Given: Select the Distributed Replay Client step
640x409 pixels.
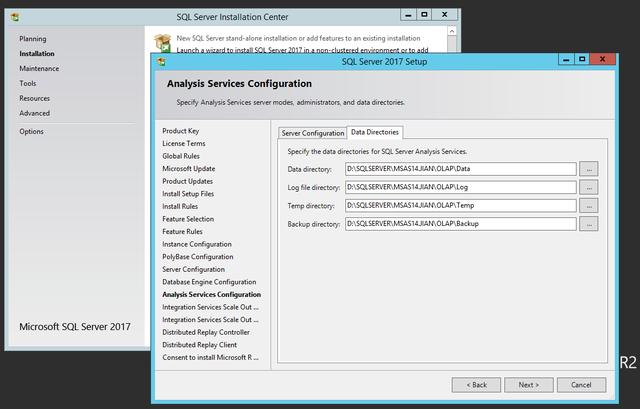Looking at the screenshot, I should click(199, 345).
